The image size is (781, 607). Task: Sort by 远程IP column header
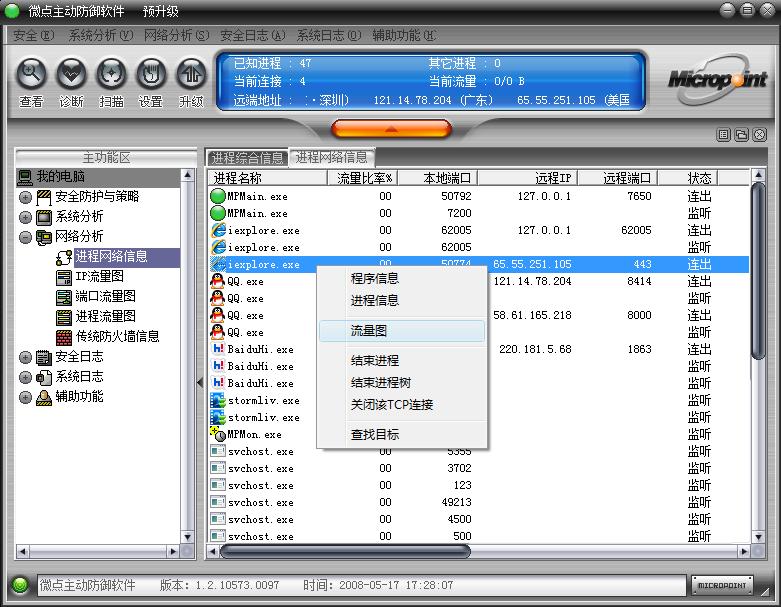pyautogui.click(x=527, y=178)
